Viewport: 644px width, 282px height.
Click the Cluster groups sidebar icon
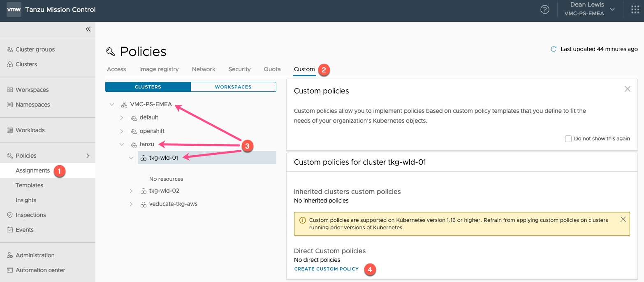(10, 49)
